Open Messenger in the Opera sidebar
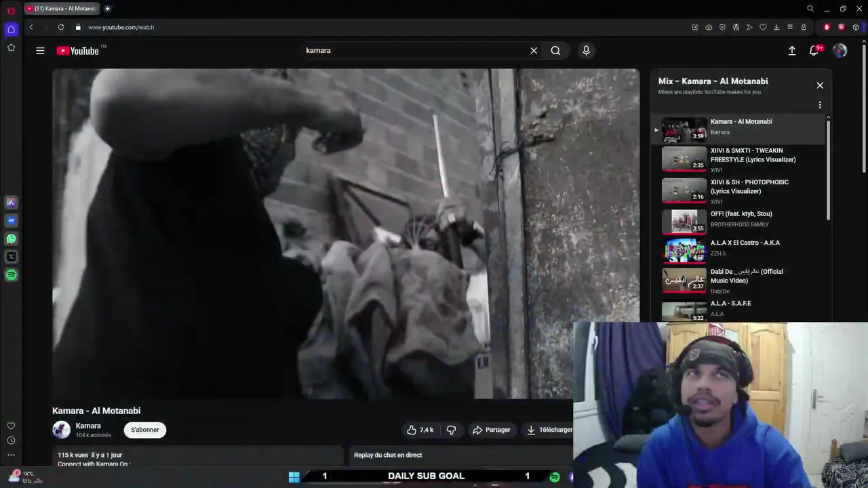Screen dimensions: 868x488 coord(11,220)
